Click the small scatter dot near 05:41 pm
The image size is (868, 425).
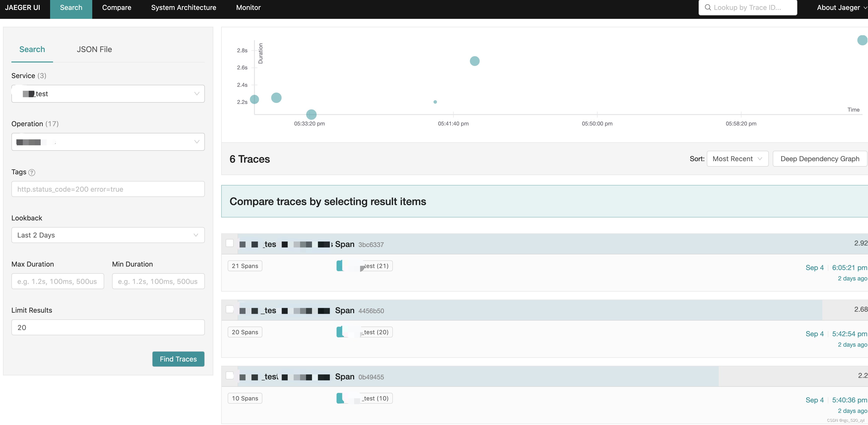435,102
